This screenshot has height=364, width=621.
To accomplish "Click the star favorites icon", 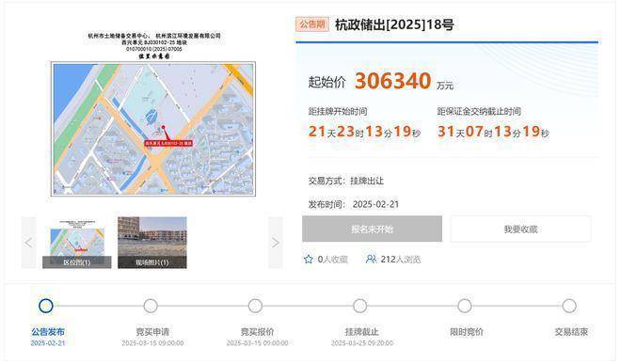I will 308,259.
